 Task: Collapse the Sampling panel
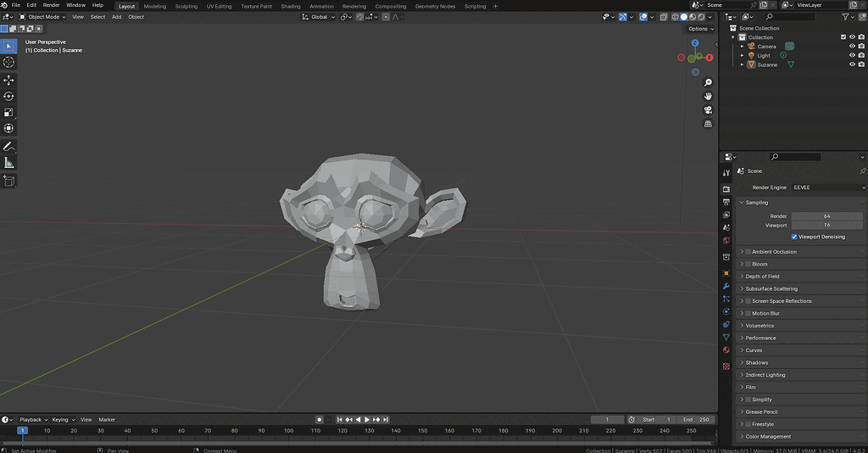tap(800, 203)
